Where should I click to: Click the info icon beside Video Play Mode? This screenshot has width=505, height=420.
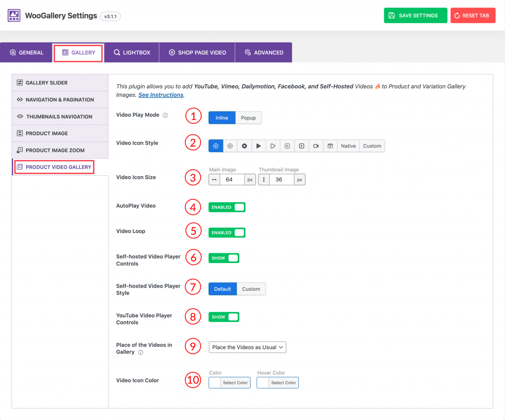click(x=165, y=115)
